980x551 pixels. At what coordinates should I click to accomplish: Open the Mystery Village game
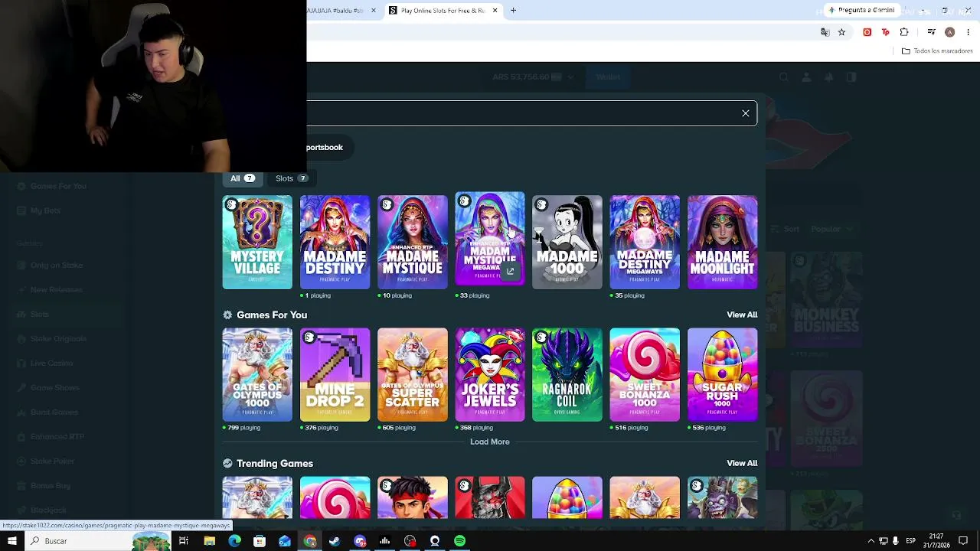coord(257,242)
